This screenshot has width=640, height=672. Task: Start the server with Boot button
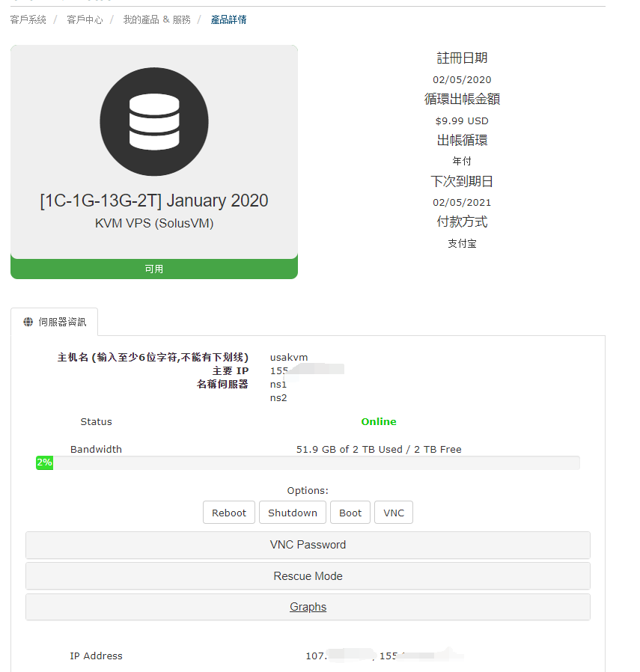(x=350, y=513)
